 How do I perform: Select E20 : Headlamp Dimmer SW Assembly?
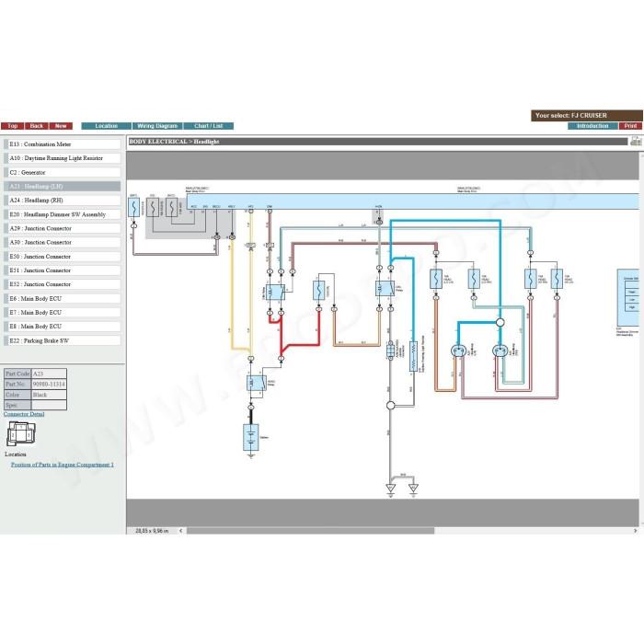tap(62, 214)
